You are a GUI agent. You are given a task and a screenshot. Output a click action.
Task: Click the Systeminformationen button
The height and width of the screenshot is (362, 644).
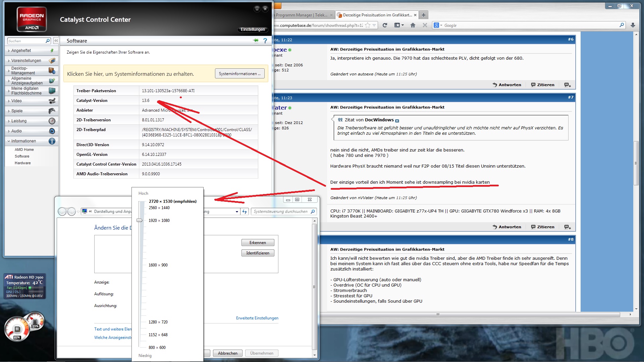click(x=239, y=74)
